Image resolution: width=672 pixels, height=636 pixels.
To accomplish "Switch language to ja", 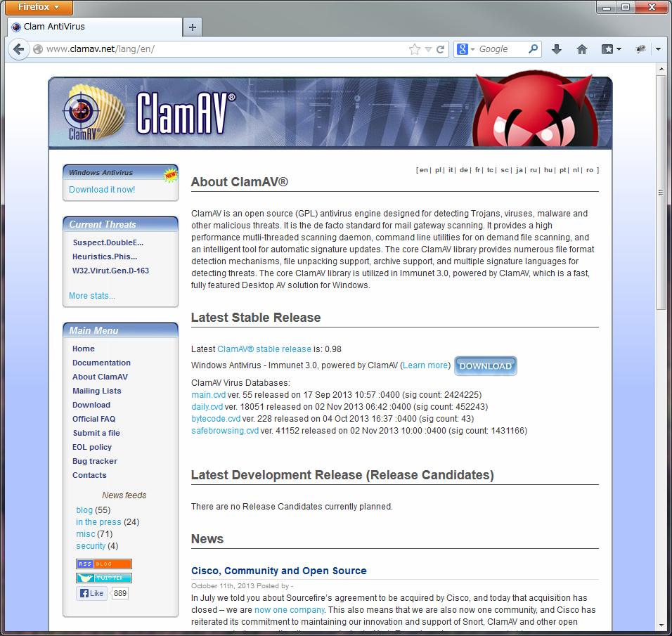I will [x=519, y=171].
